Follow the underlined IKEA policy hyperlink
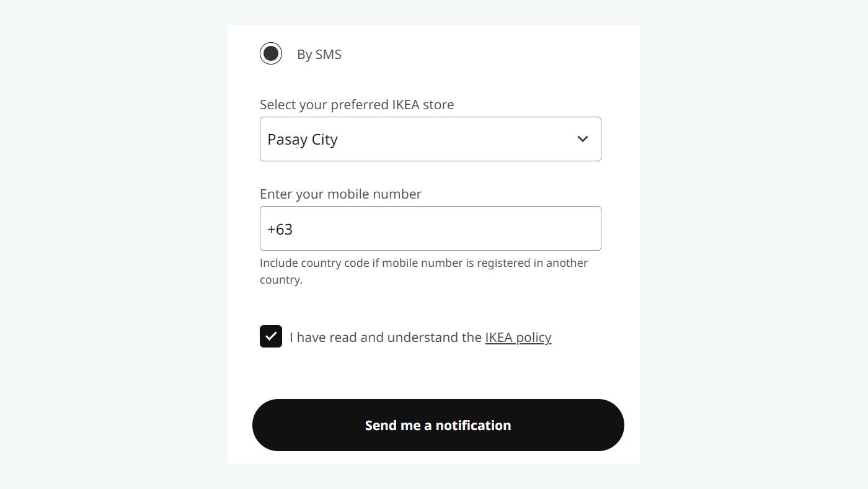This screenshot has height=489, width=868. [518, 337]
